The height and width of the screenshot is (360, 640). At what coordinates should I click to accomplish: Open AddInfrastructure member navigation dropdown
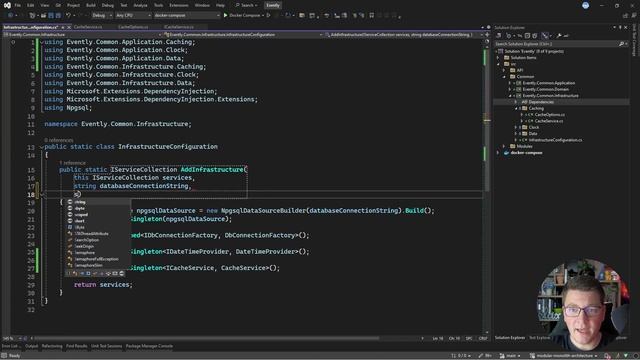pos(404,35)
